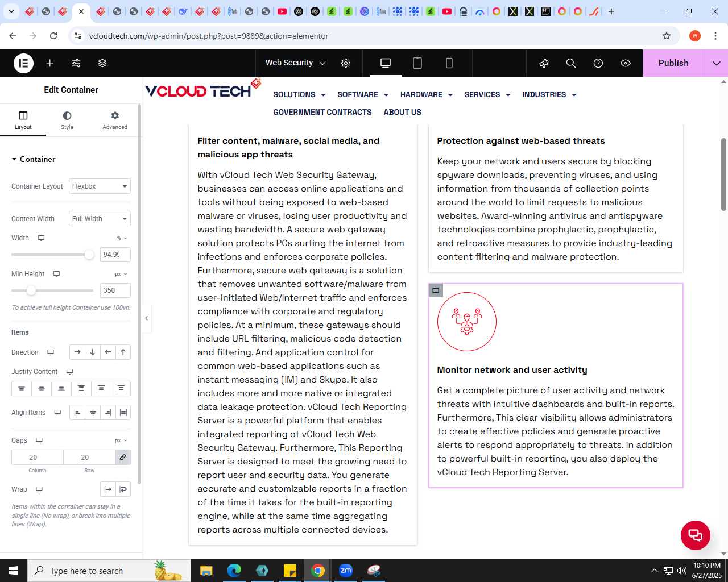The height and width of the screenshot is (582, 728).
Task: Switch to desktop preview mode
Action: 386,63
